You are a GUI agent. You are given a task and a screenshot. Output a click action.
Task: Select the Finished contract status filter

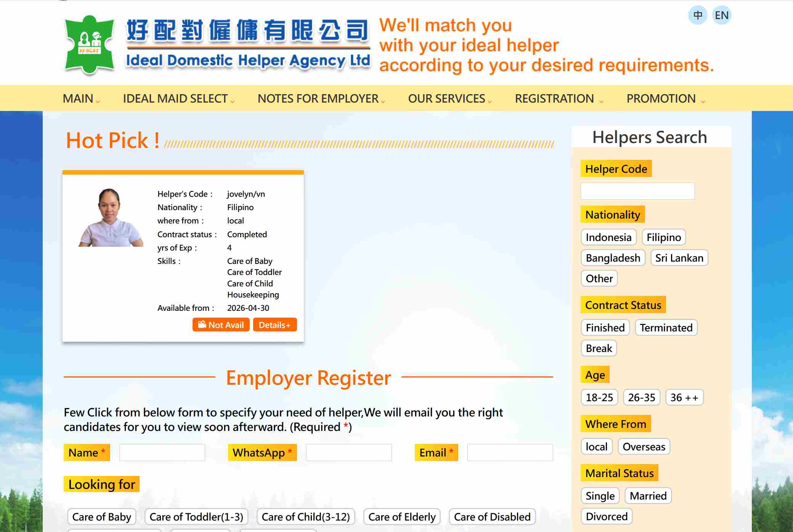point(605,328)
